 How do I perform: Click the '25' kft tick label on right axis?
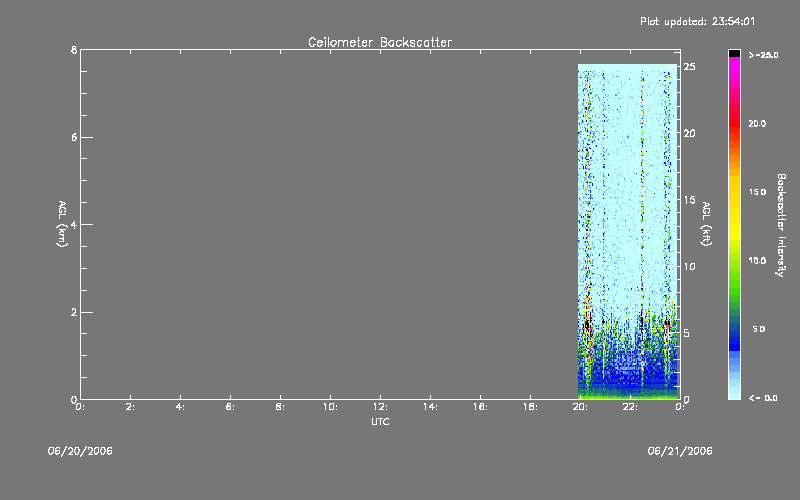click(x=689, y=67)
